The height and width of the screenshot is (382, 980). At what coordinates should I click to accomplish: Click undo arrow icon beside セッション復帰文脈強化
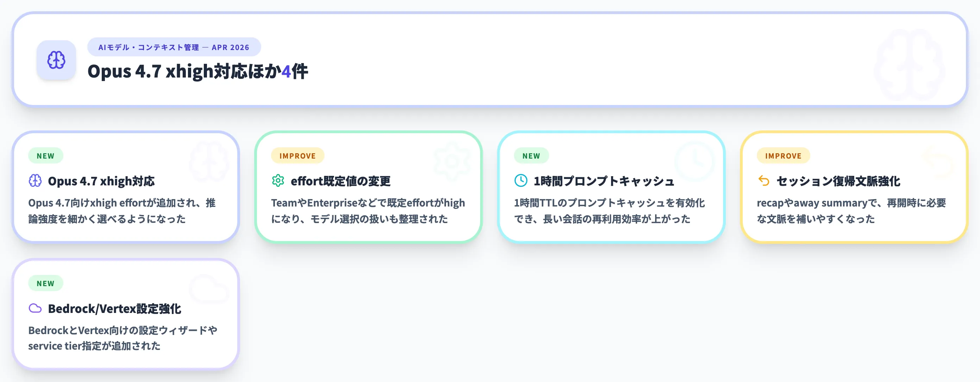764,180
